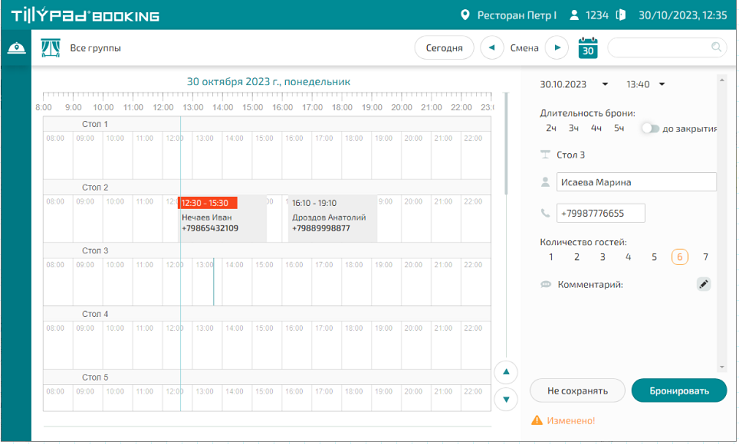
Task: Select 4 guests
Action: [x=628, y=257]
